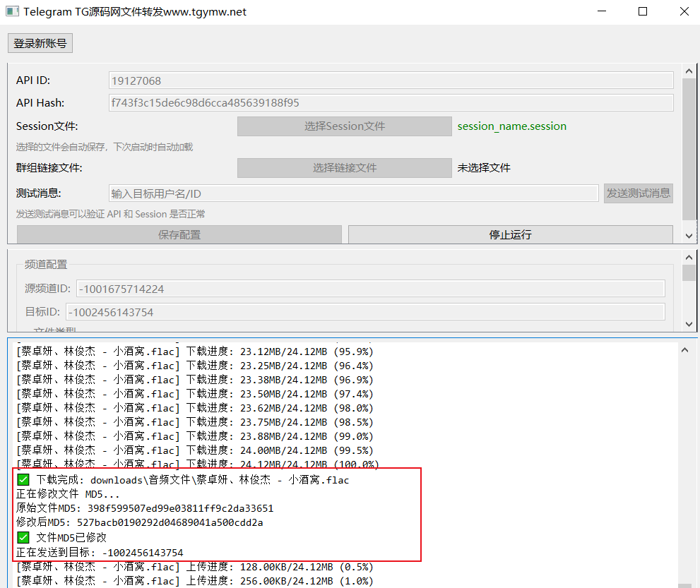Focus the API ID input field

tap(391, 80)
